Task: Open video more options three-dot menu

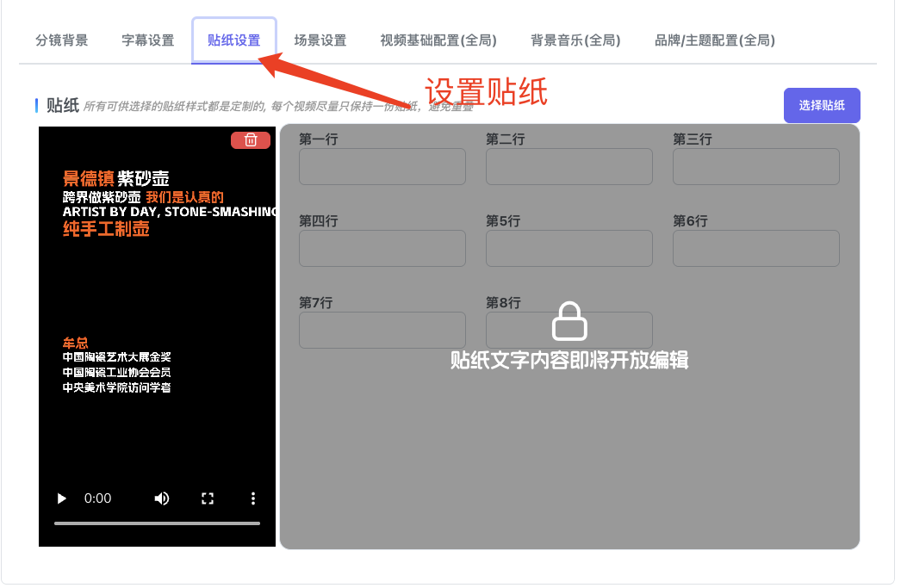Action: [x=252, y=498]
